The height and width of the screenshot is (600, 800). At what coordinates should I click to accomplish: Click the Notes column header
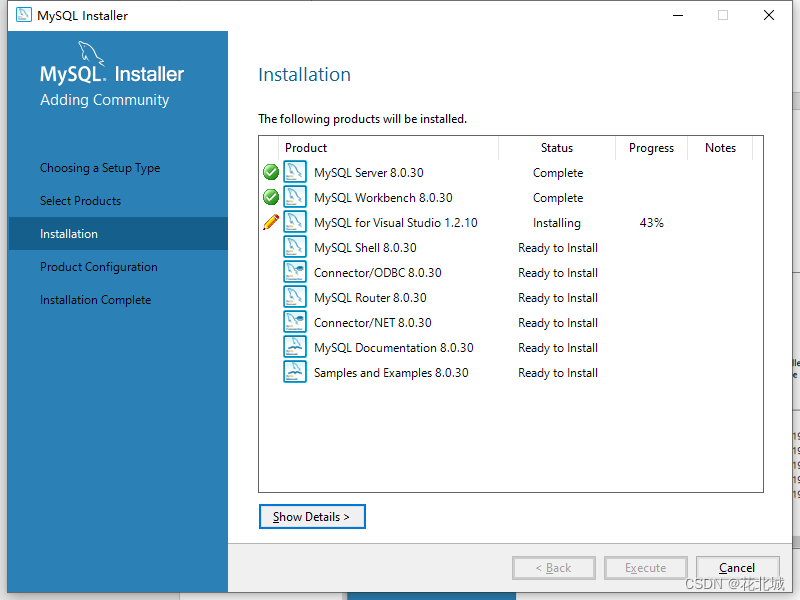click(x=720, y=148)
